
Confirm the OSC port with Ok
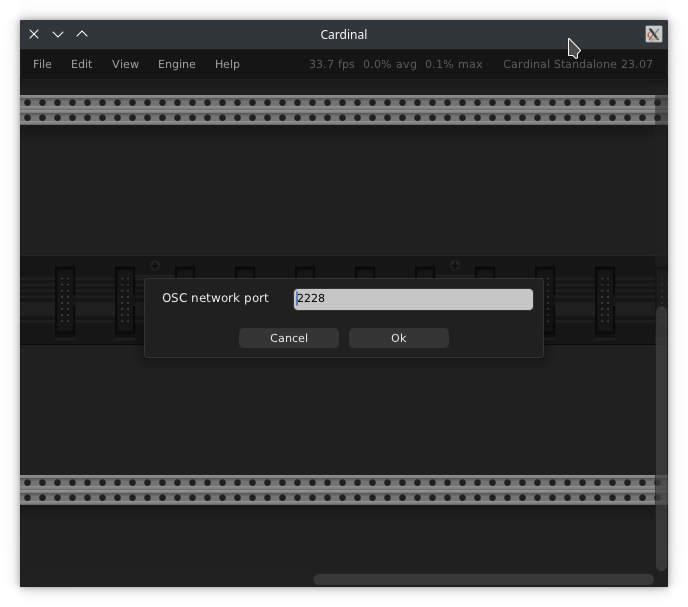click(398, 338)
